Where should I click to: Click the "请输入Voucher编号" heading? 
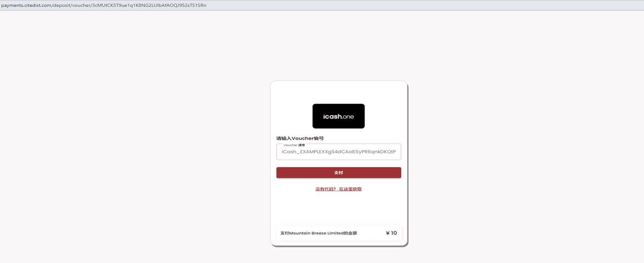[300, 138]
